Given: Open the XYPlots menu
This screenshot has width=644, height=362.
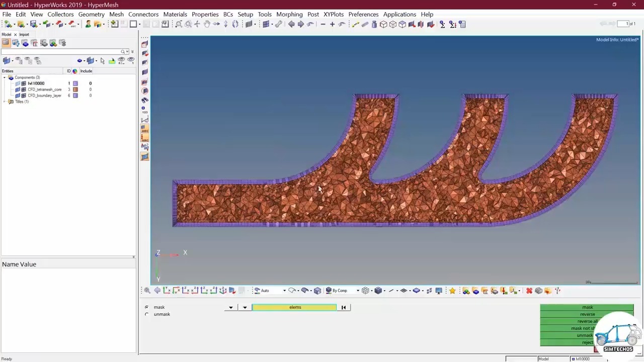Looking at the screenshot, I should coord(334,14).
